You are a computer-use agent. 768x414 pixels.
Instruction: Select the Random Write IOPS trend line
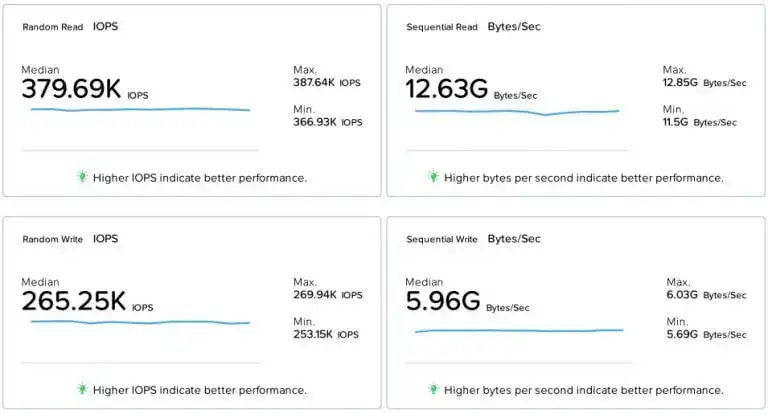140,322
